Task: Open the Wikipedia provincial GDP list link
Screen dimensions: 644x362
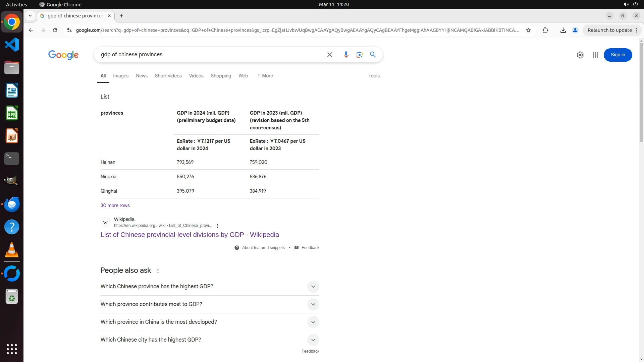Action: 190,235
